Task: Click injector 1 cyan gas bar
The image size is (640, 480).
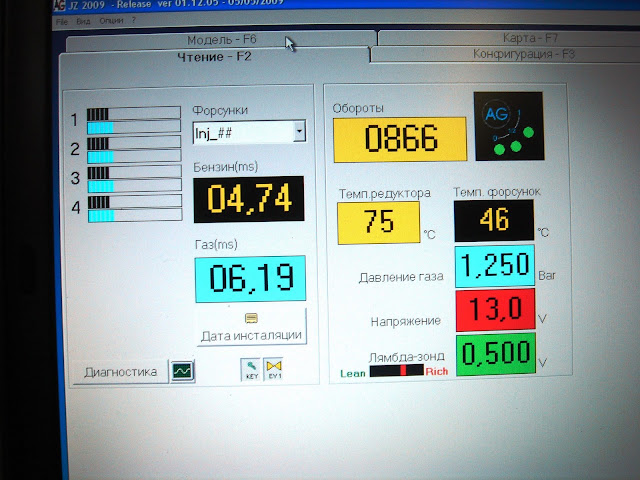Action: pos(134,127)
